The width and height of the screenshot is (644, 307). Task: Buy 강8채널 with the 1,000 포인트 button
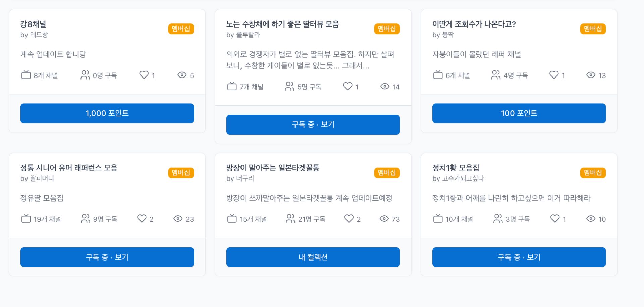click(x=107, y=113)
